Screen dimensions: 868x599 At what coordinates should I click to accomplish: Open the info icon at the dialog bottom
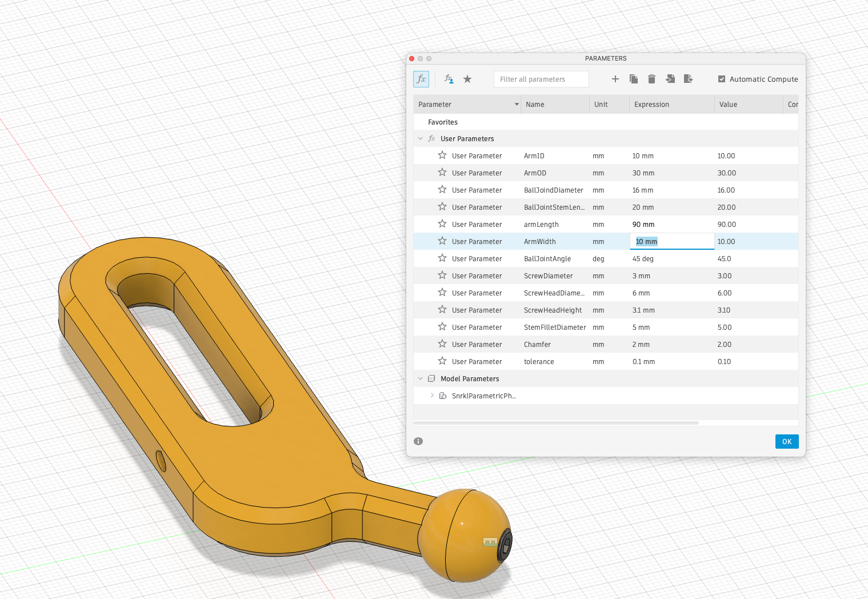[x=418, y=441]
